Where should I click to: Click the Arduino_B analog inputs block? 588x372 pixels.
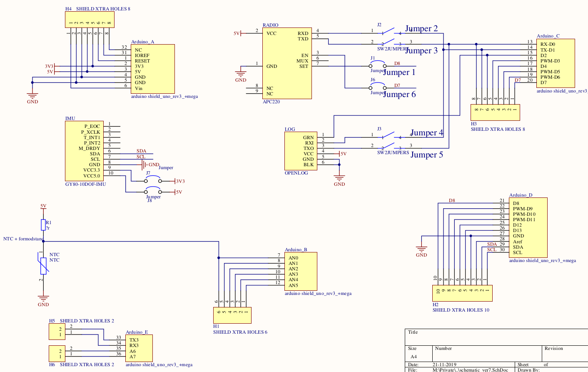point(300,272)
